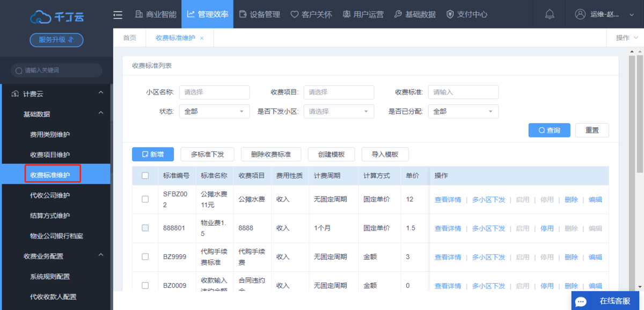Close the 收费标准维护 tab
The height and width of the screenshot is (310, 644).
202,38
